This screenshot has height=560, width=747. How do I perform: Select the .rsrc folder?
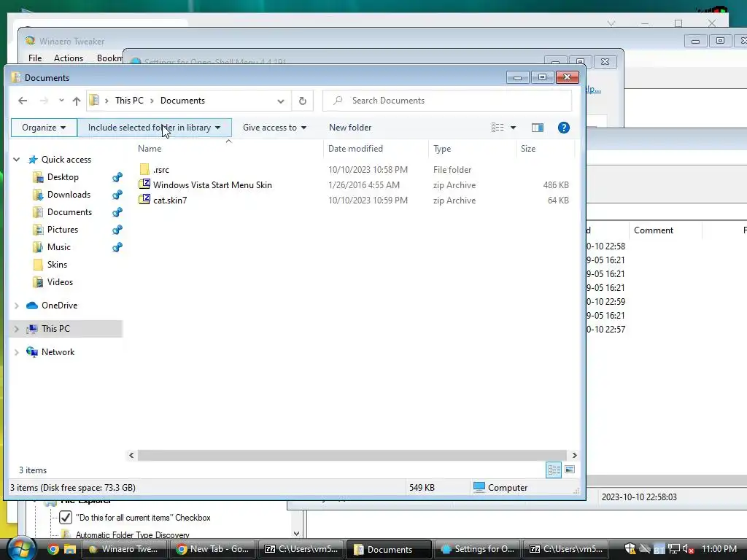[161, 169]
